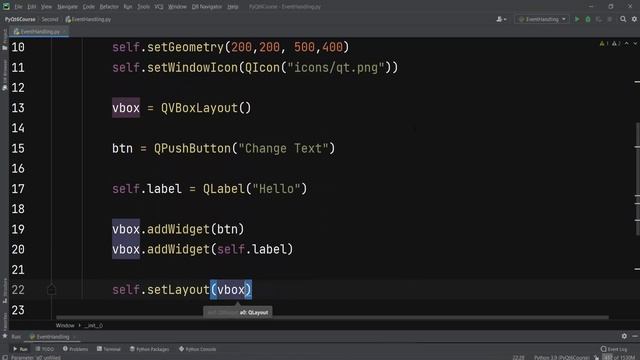Open the Python Console tool window
Screen dimensions: 640x360
[x=198, y=349]
